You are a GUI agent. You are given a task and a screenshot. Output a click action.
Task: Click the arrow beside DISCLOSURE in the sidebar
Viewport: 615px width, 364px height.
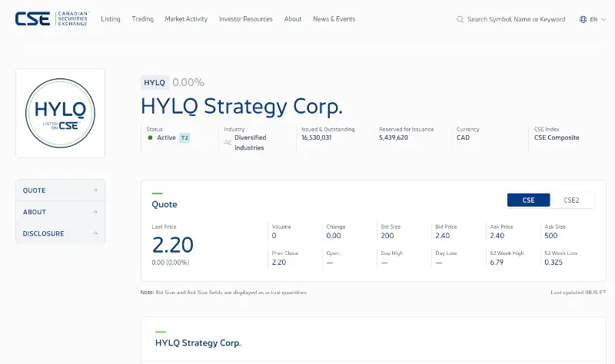click(x=95, y=233)
